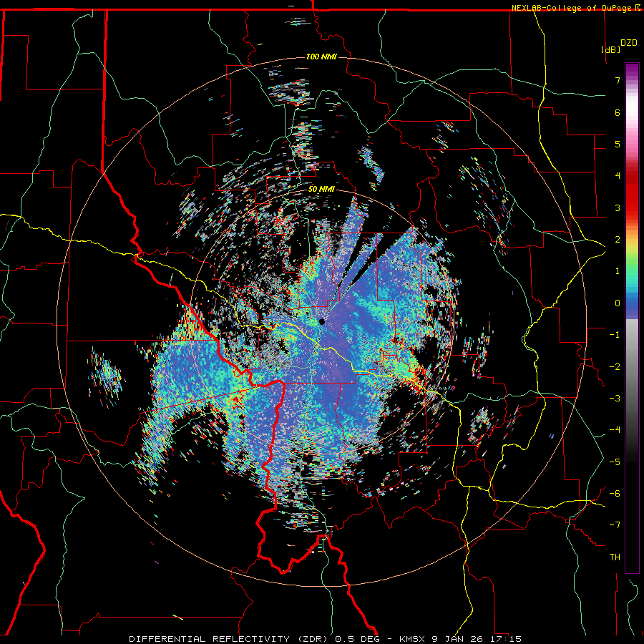Click the ZDR color scale bar
The height and width of the screenshot is (644, 644).
[632, 318]
